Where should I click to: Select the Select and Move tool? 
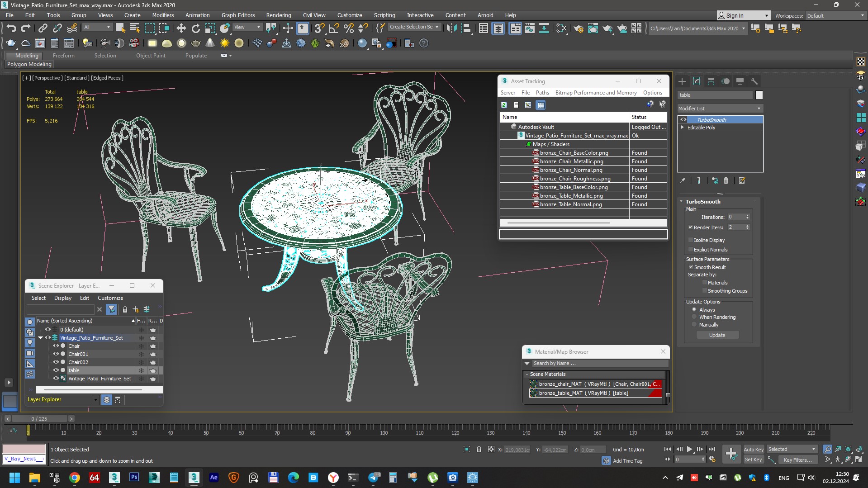[181, 28]
